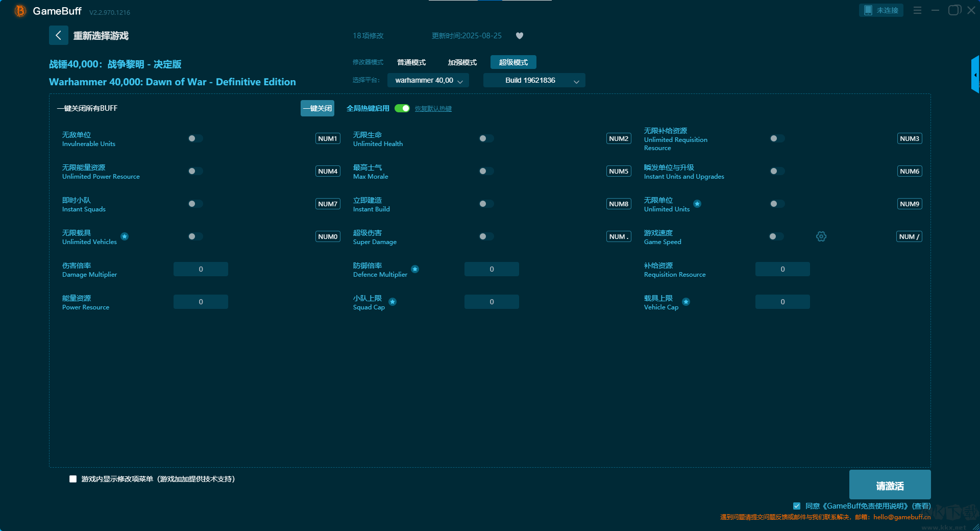980x531 pixels.
Task: Open Game Speed settings gear
Action: click(821, 236)
